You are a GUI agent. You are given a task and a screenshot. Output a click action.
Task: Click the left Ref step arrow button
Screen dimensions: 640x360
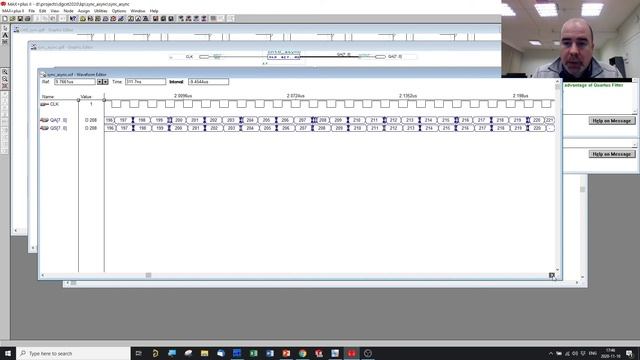[x=99, y=82]
